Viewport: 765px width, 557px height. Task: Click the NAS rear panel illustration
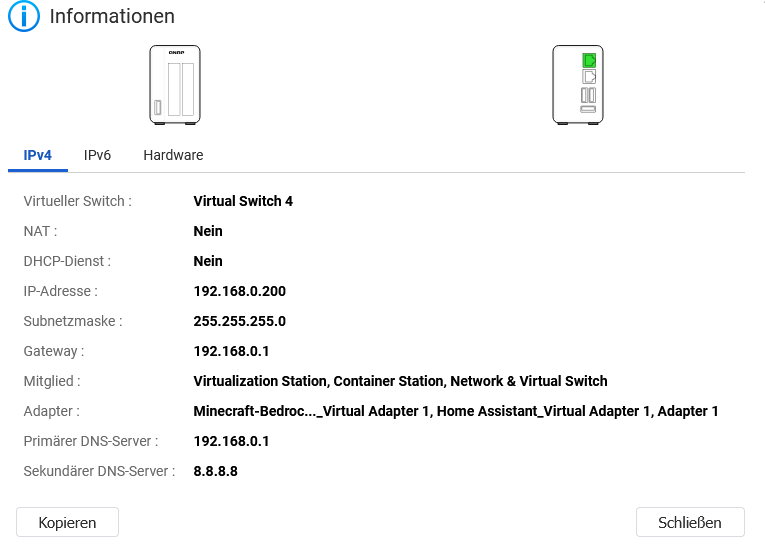pyautogui.click(x=578, y=85)
